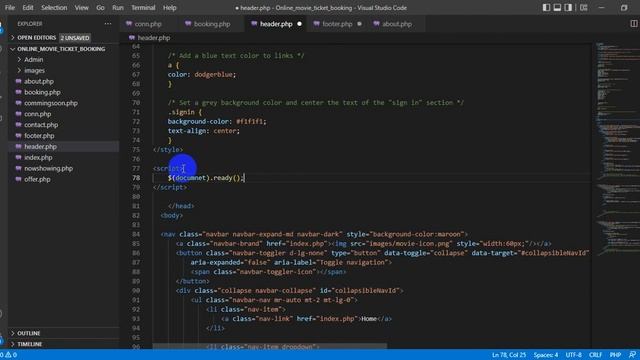This screenshot has height=360, width=640.
Task: Open booking.php in the explorer
Action: [42, 92]
